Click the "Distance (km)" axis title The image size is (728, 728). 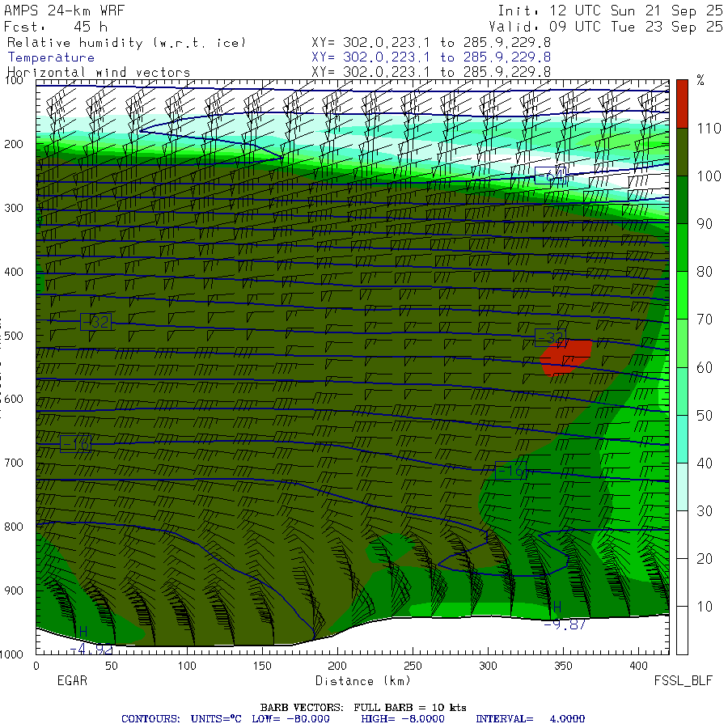[x=363, y=680]
